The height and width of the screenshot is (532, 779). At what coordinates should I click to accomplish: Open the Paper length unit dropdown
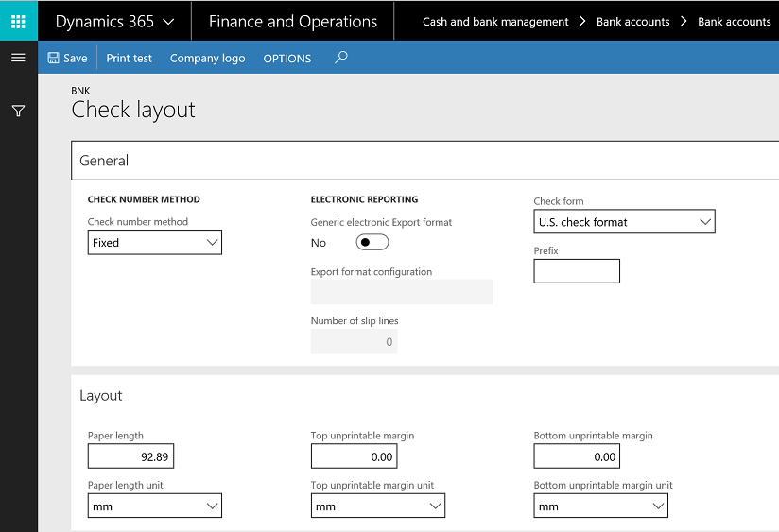[154, 506]
